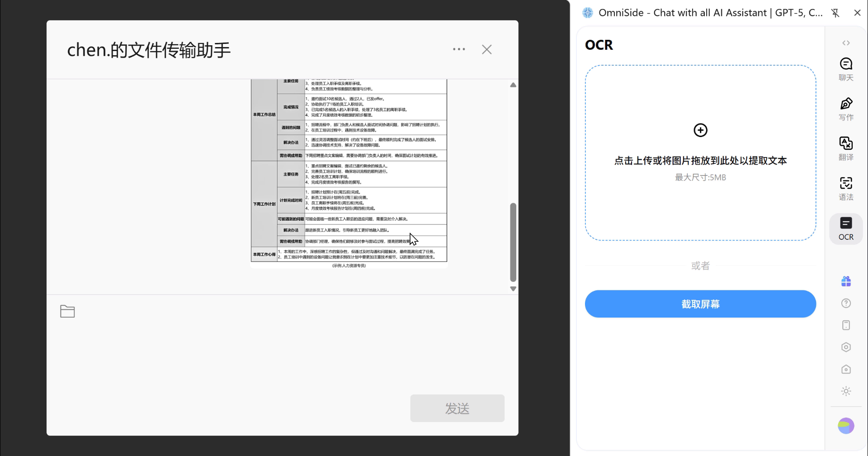The width and height of the screenshot is (868, 456).
Task: Switch to the 翻译 translate tool
Action: (x=846, y=149)
